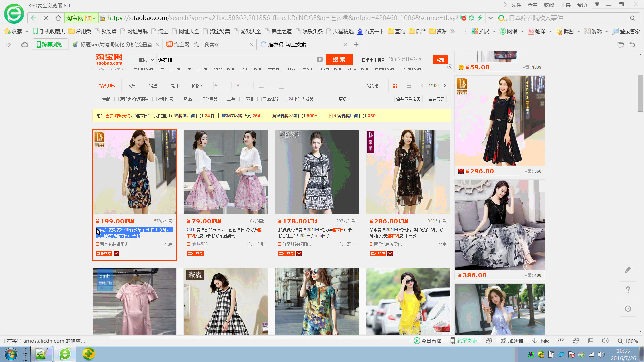Click the help question mark icon
The height and width of the screenshot is (362, 644).
tap(628, 289)
